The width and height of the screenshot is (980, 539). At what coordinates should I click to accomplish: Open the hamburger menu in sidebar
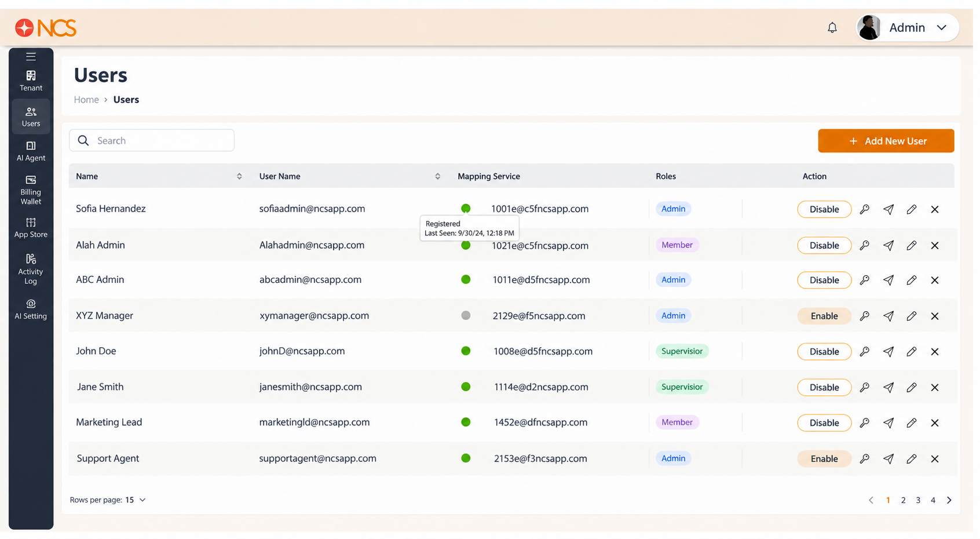click(x=31, y=57)
